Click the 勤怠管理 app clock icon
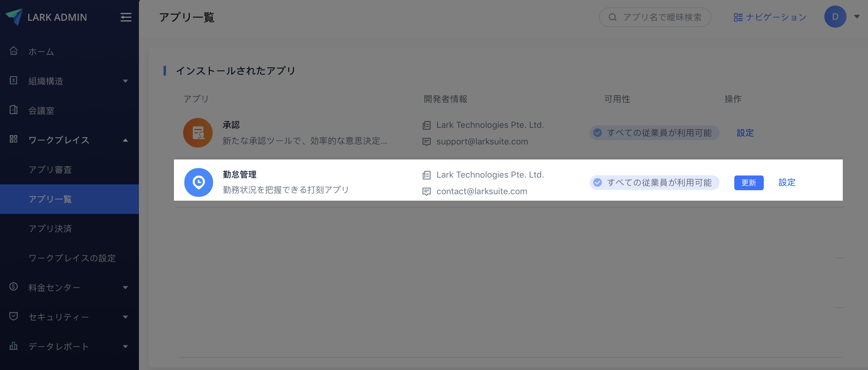The height and width of the screenshot is (370, 868). click(199, 182)
